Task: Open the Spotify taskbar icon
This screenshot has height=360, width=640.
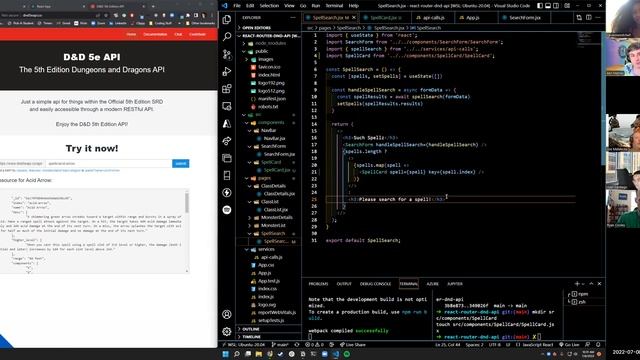Action: pos(347,354)
